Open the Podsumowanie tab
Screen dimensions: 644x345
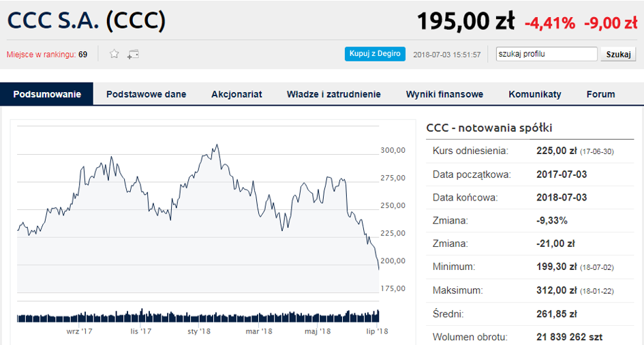point(47,94)
